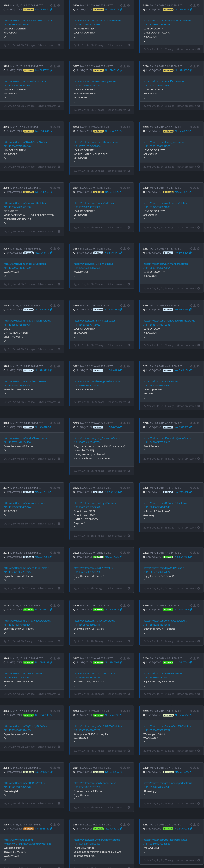Click the arrow circle icon on post 3294
Screen dimensions: 204x868
(x=128, y=127)
